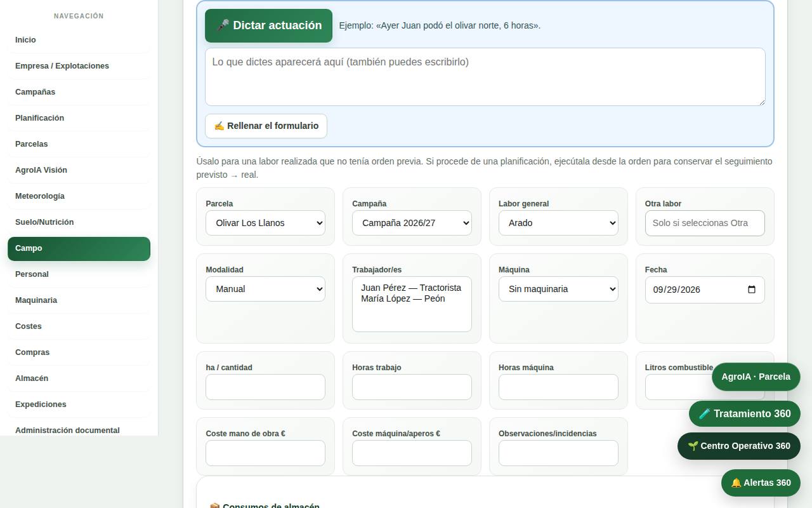This screenshot has height=508, width=812.
Task: Click the Horas trabajo input
Action: 412,387
